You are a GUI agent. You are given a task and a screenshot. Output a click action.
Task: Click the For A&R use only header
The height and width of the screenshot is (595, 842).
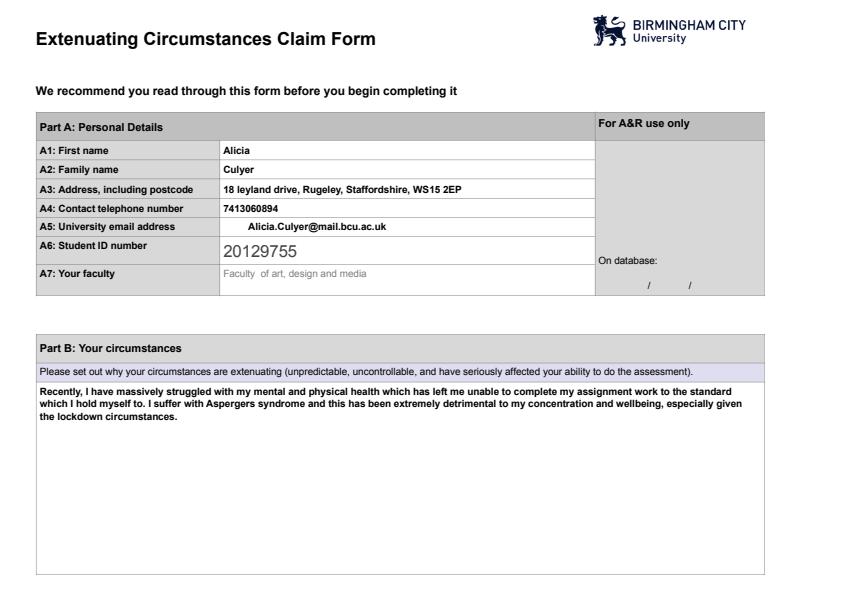(x=643, y=124)
